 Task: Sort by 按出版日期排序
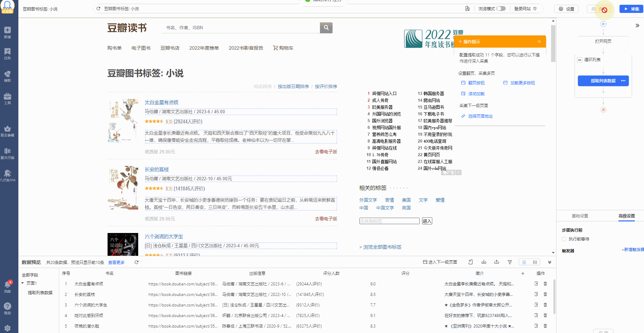[293, 86]
